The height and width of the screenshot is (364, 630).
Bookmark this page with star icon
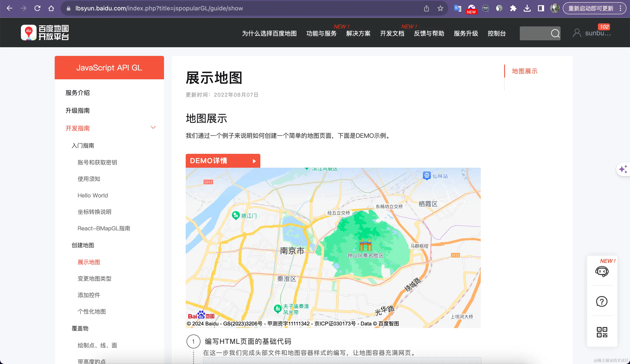(x=440, y=8)
